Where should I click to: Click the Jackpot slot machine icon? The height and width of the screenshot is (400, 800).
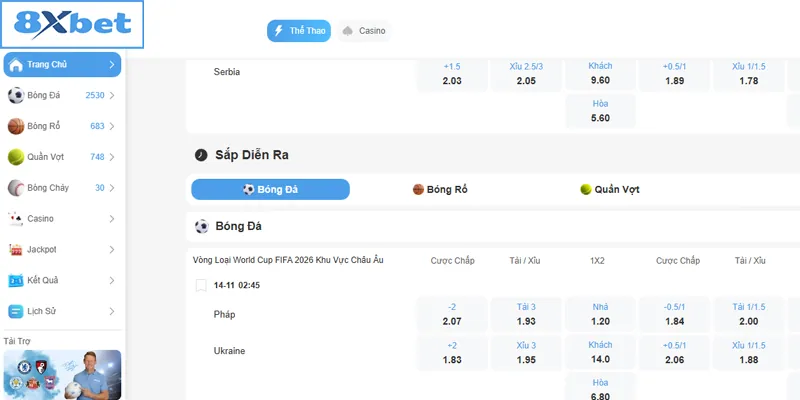click(16, 249)
